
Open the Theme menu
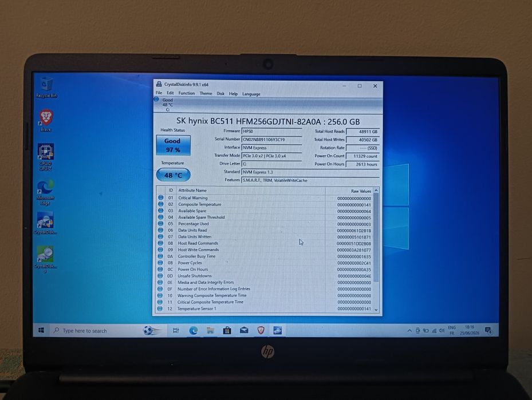pyautogui.click(x=206, y=93)
